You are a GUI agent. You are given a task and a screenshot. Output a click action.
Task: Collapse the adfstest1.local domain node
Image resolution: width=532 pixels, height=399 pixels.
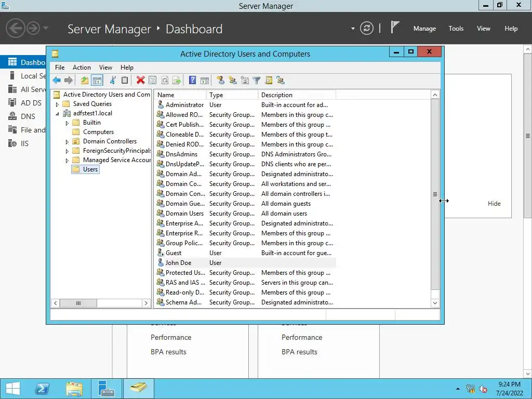pos(57,114)
